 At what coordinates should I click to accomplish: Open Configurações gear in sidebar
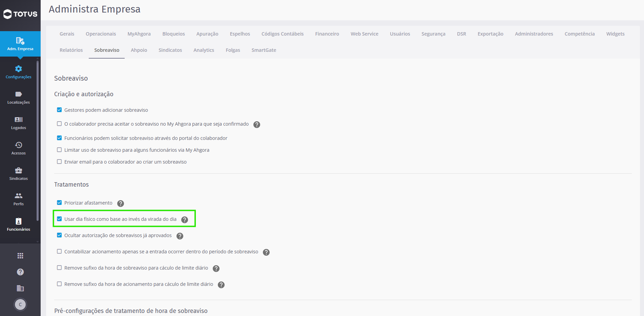[x=19, y=72]
